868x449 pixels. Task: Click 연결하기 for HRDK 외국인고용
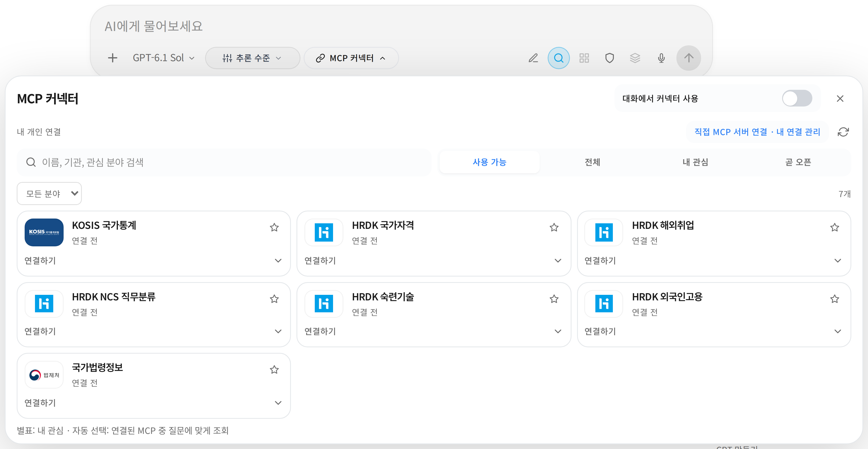[600, 331]
